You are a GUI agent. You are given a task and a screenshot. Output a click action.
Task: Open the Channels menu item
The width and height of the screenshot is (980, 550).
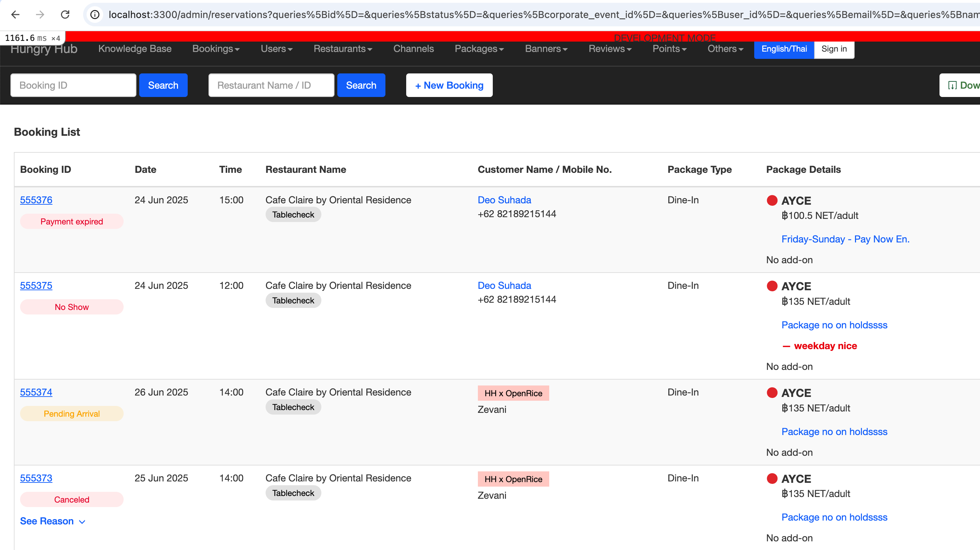tap(413, 49)
